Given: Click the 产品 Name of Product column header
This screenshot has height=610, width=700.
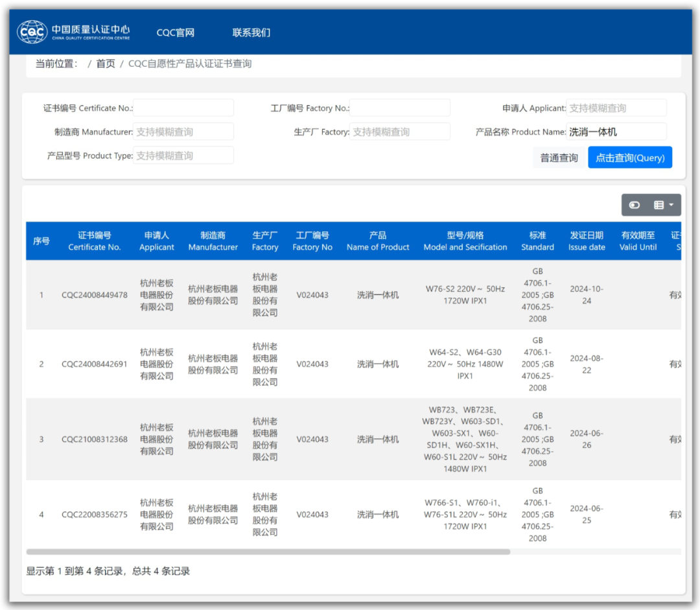Looking at the screenshot, I should tap(378, 241).
